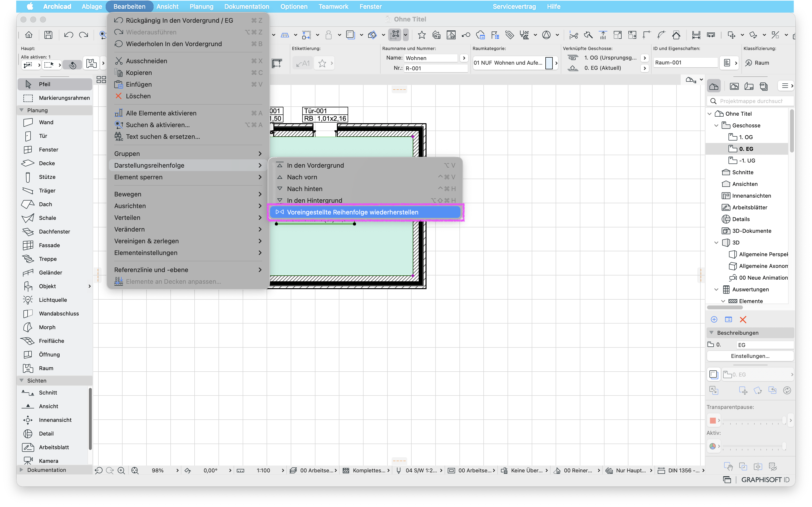Select the Fenster window tool
812x507 pixels.
pyautogui.click(x=55, y=150)
